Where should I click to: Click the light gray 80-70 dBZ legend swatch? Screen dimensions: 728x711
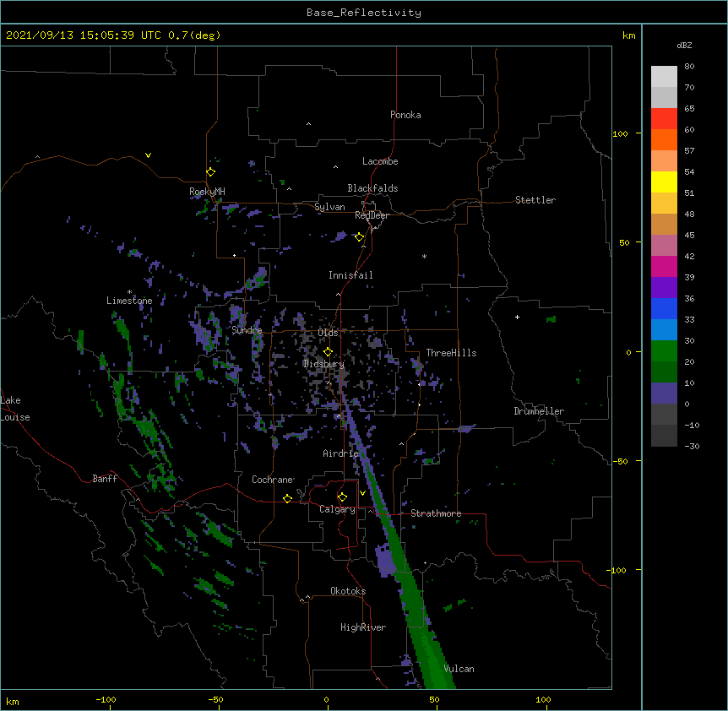(x=664, y=77)
